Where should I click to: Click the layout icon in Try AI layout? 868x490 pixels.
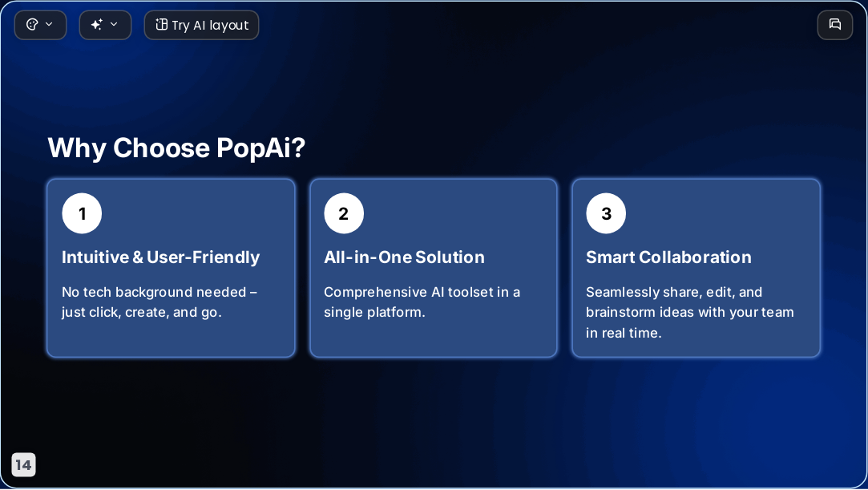[x=162, y=24]
